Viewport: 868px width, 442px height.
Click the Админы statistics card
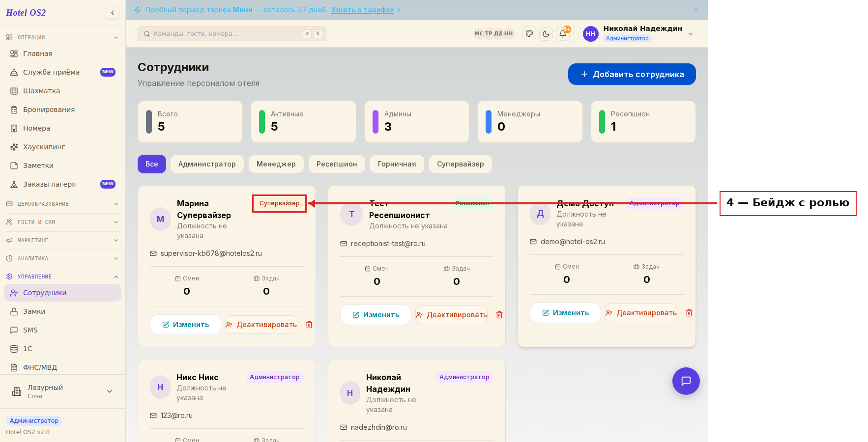coord(417,122)
